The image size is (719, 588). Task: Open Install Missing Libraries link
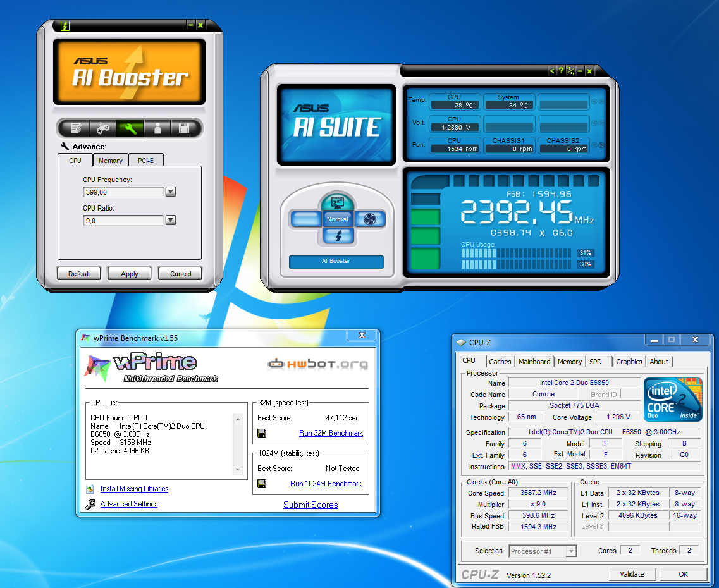(x=134, y=489)
